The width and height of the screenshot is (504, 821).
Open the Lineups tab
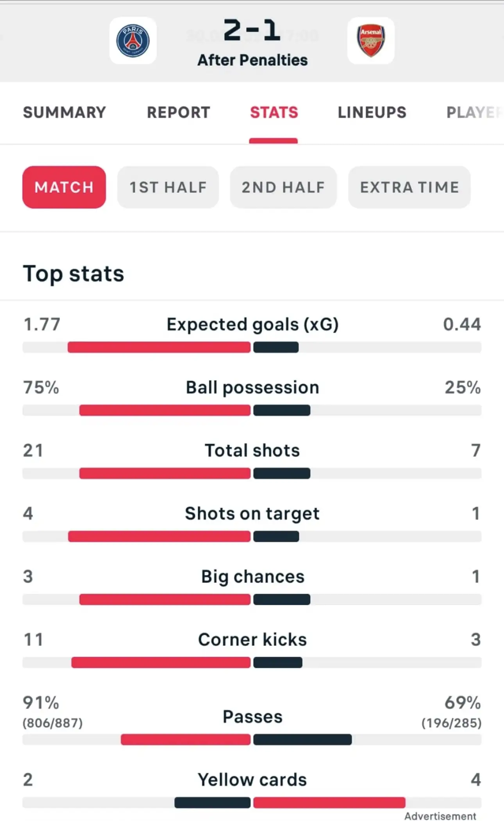point(372,113)
